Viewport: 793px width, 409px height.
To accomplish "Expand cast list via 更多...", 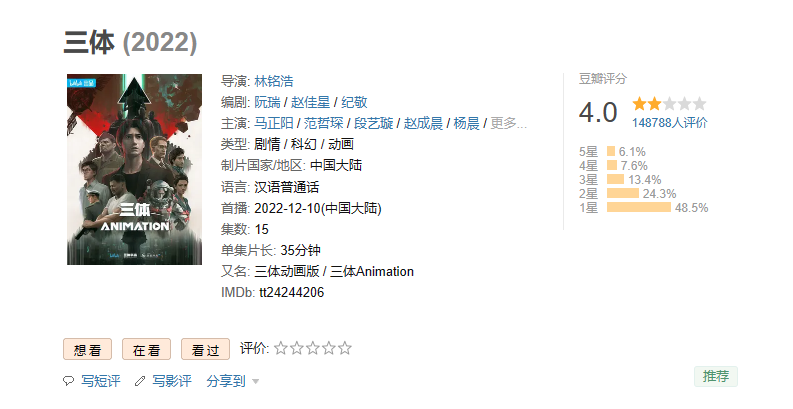I will (509, 123).
